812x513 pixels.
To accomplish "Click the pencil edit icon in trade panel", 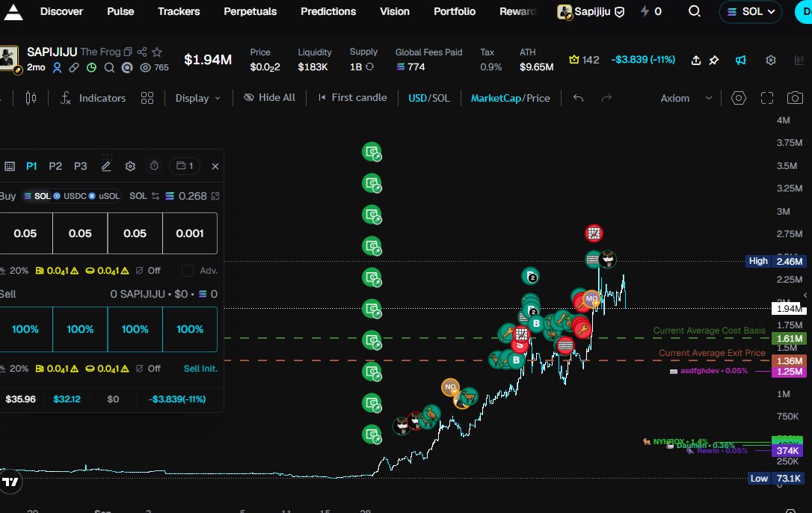I will (x=106, y=166).
